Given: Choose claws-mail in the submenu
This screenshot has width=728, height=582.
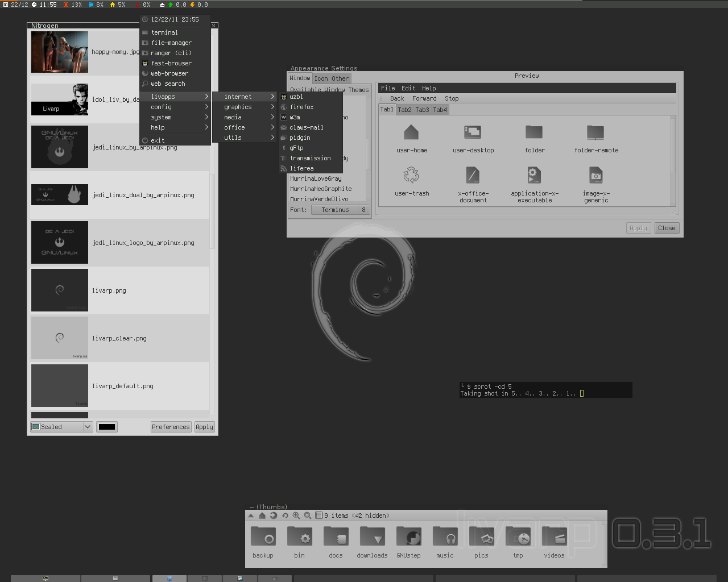Looking at the screenshot, I should coord(311,127).
